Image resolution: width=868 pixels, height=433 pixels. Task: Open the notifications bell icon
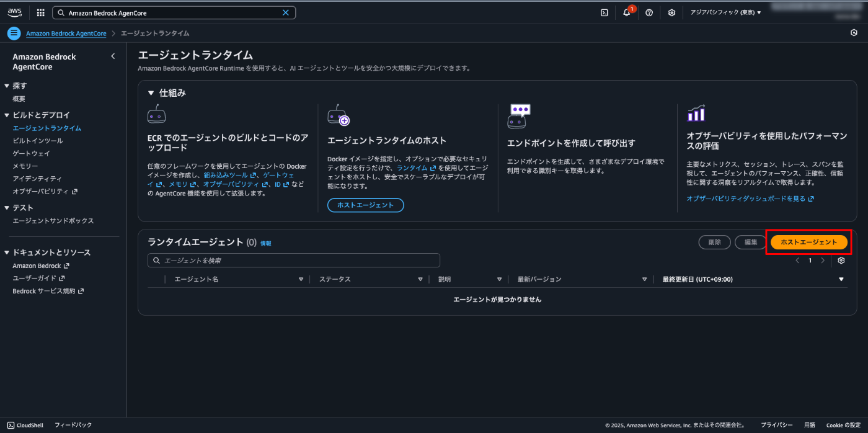pos(626,12)
